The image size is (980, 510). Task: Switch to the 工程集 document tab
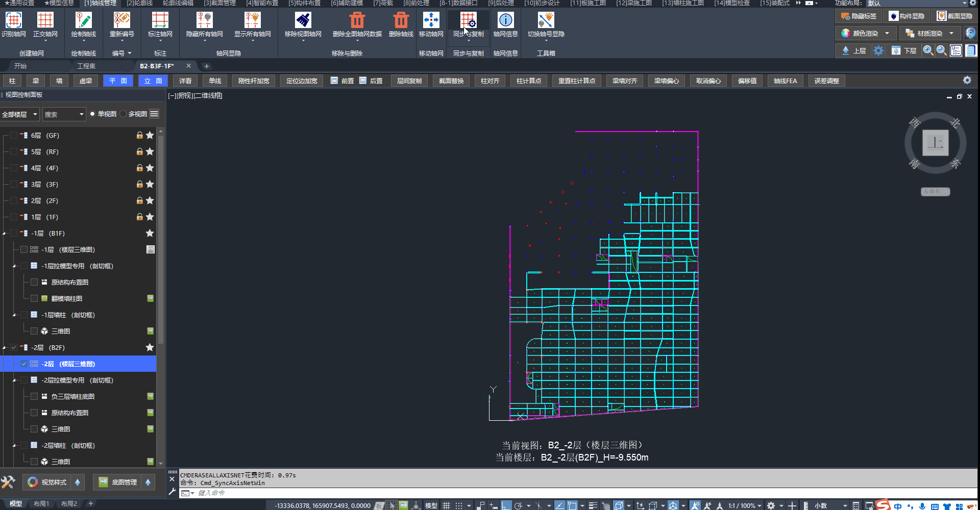[x=86, y=66]
